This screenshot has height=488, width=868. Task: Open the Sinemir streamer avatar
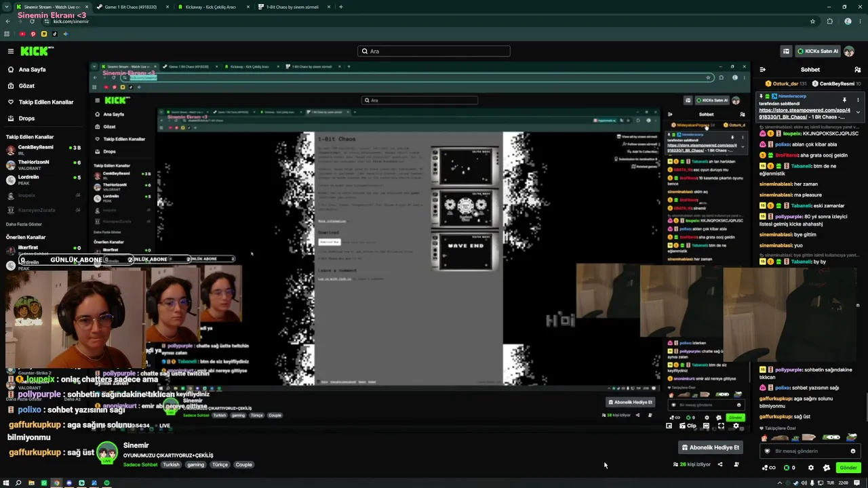point(106,452)
